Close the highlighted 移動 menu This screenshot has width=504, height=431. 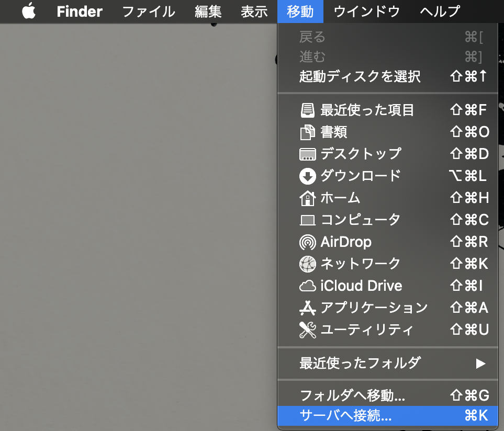[300, 12]
